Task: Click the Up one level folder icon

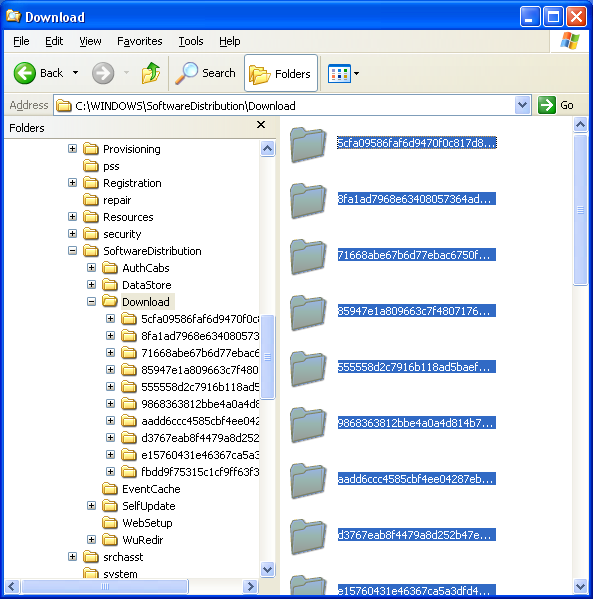Action: tap(151, 73)
